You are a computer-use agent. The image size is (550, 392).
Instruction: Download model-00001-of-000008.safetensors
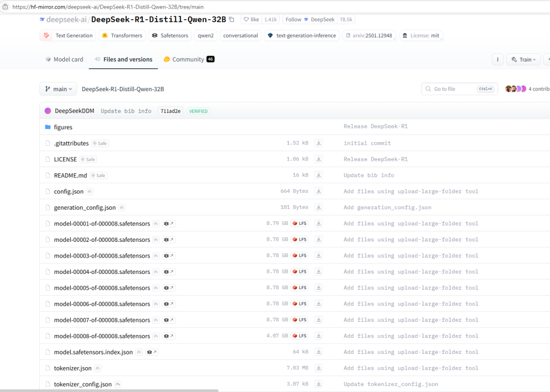tap(318, 223)
